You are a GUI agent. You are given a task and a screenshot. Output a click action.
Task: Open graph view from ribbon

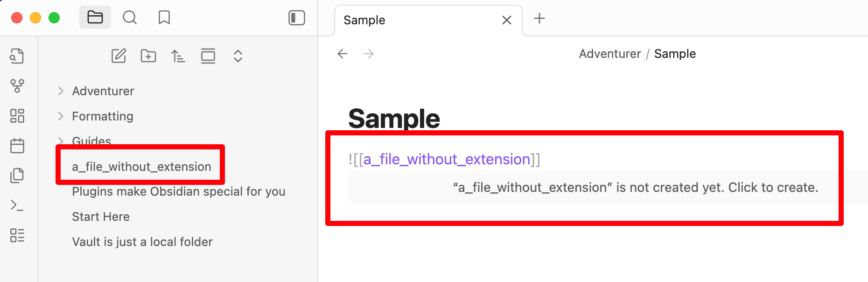[17, 86]
